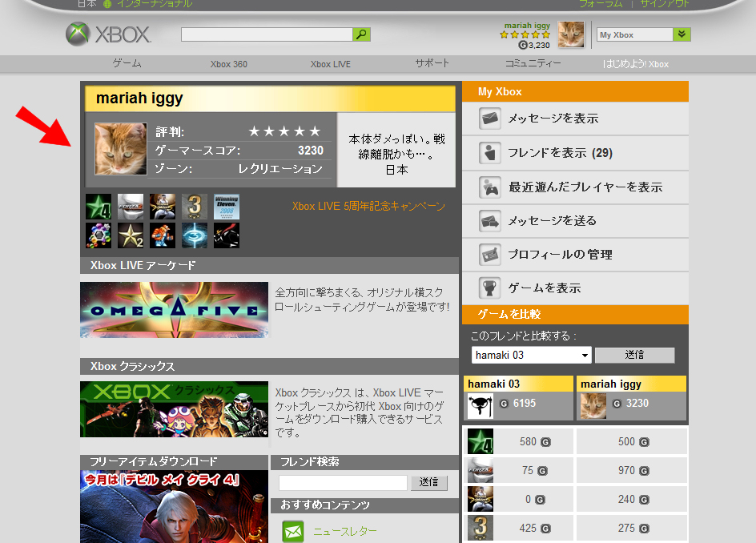Open the サポート navigation menu
This screenshot has height=543, width=756.
point(432,63)
